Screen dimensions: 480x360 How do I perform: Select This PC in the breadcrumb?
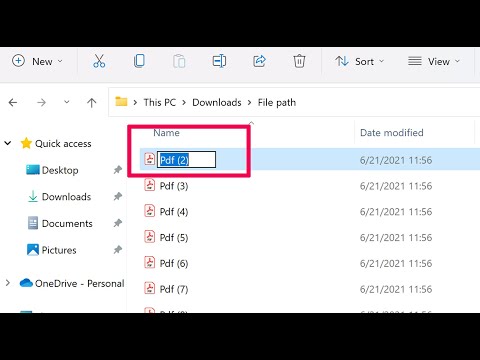coord(160,102)
